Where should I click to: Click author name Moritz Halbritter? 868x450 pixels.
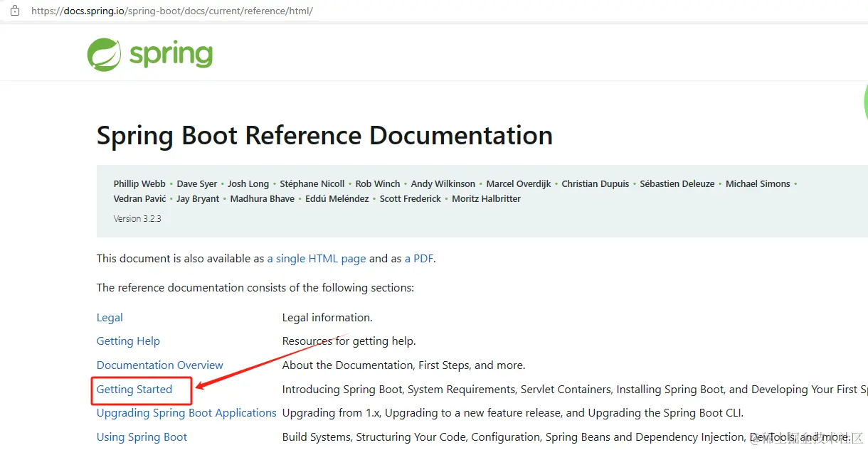pos(487,199)
